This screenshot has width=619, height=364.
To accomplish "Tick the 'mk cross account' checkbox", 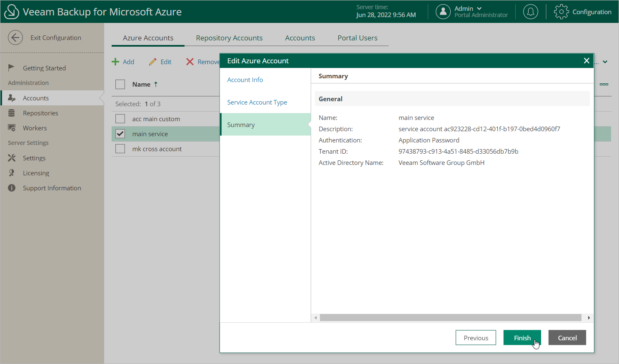I will 120,149.
